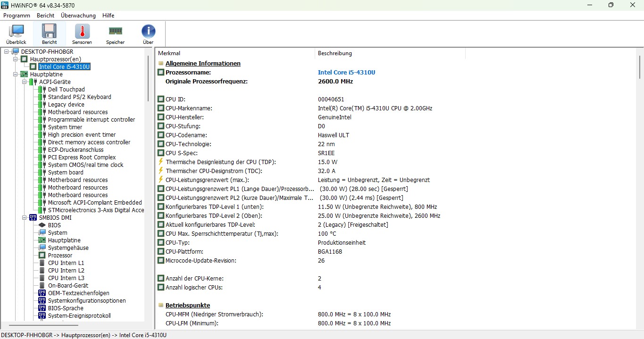
Task: Open the Hilfe menu
Action: (108, 16)
